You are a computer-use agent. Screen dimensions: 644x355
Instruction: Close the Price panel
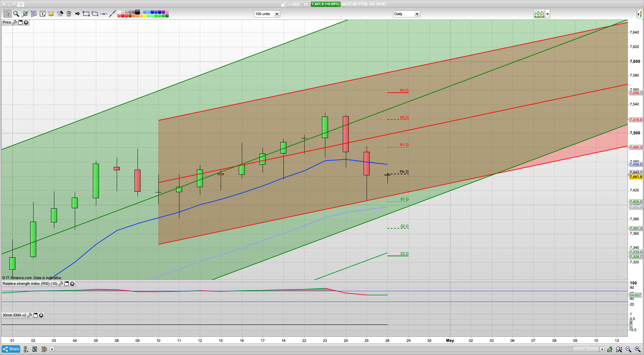click(26, 22)
